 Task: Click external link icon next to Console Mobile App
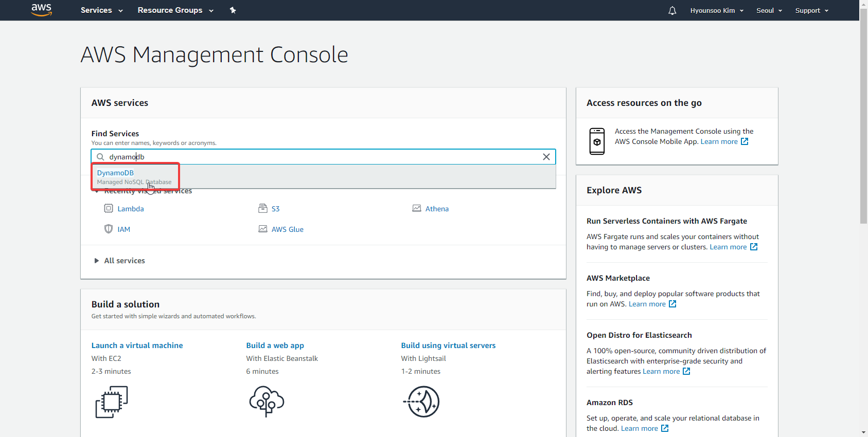point(745,141)
